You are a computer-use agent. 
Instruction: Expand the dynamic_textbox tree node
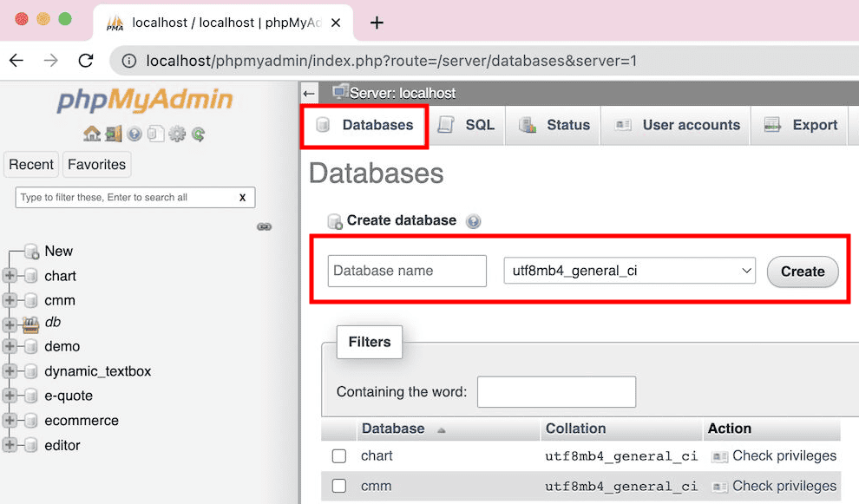10,370
